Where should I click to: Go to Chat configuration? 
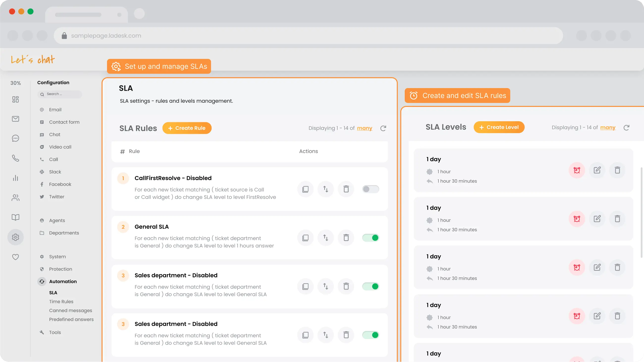point(50,135)
